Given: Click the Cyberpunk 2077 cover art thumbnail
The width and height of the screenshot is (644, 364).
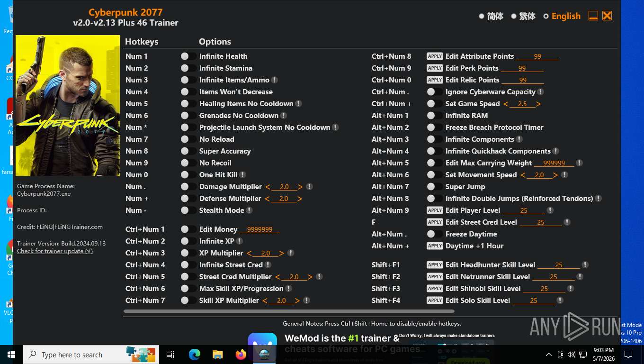Looking at the screenshot, I should coord(68,105).
